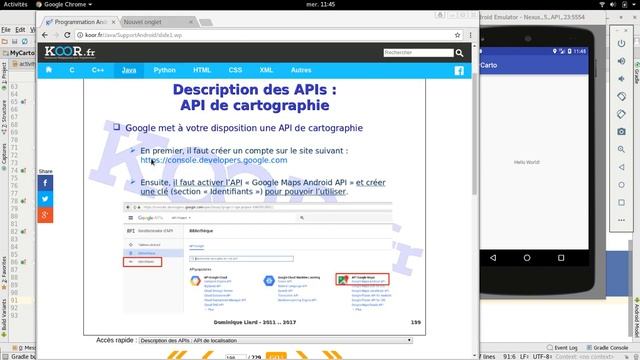The width and height of the screenshot is (640, 360).
Task: Go to the next slide arrow
Action: (x=302, y=355)
